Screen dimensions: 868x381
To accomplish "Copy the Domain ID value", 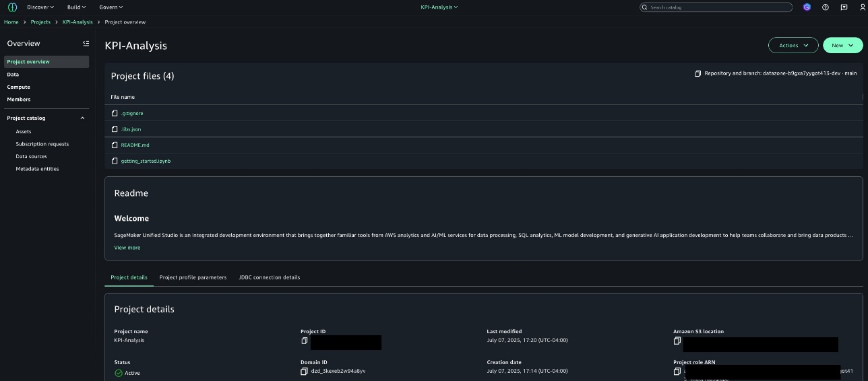I will [304, 372].
